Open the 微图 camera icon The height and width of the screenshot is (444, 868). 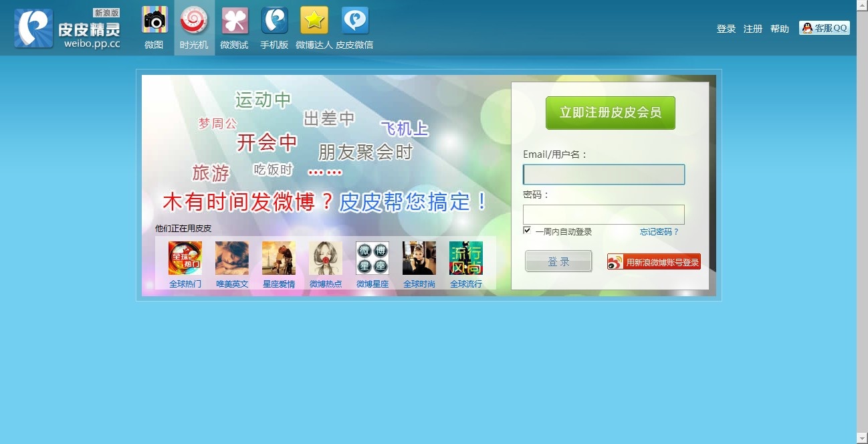pyautogui.click(x=154, y=20)
